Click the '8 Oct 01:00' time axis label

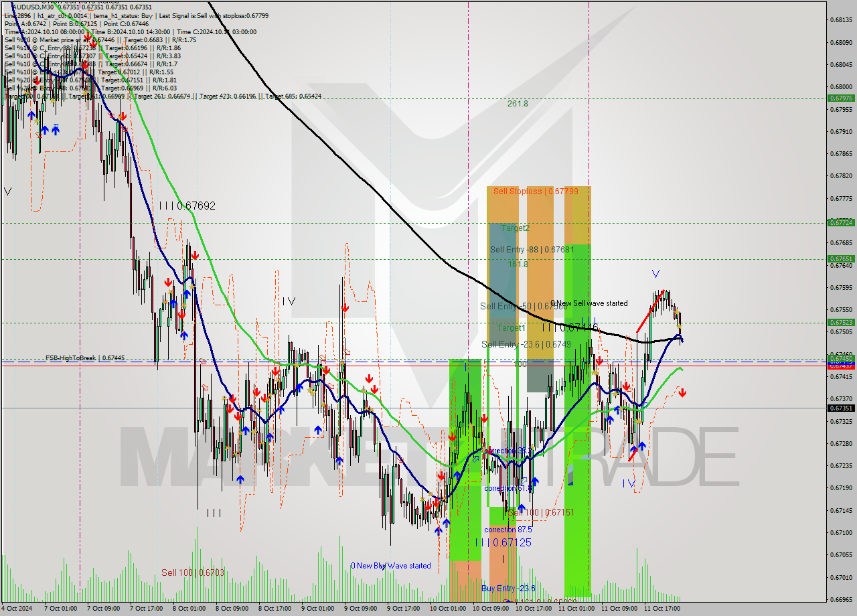pyautogui.click(x=189, y=609)
